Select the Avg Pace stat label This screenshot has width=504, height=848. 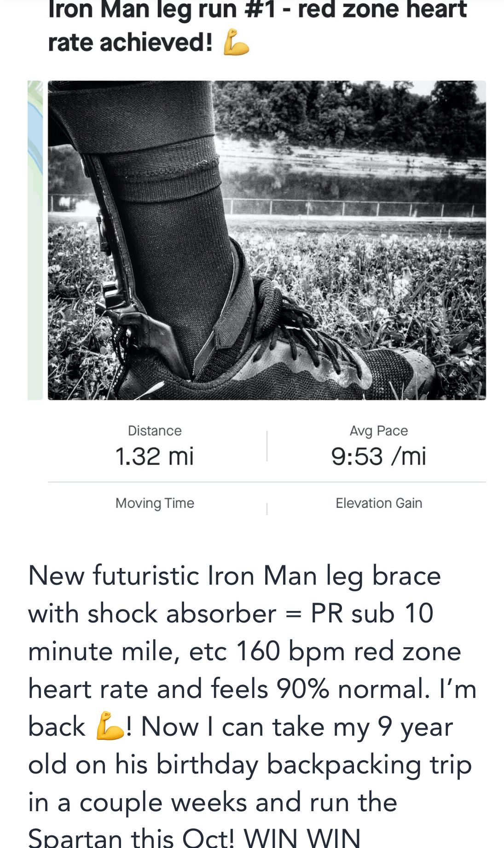click(x=378, y=430)
